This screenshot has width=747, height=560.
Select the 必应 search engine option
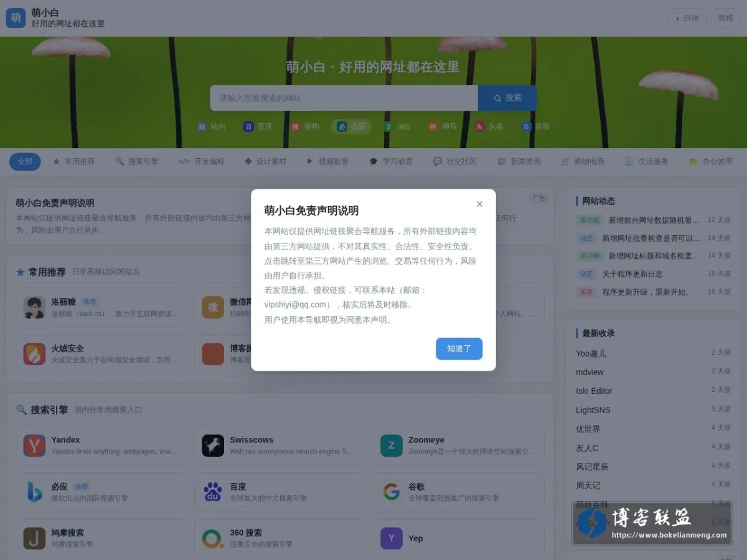click(351, 126)
